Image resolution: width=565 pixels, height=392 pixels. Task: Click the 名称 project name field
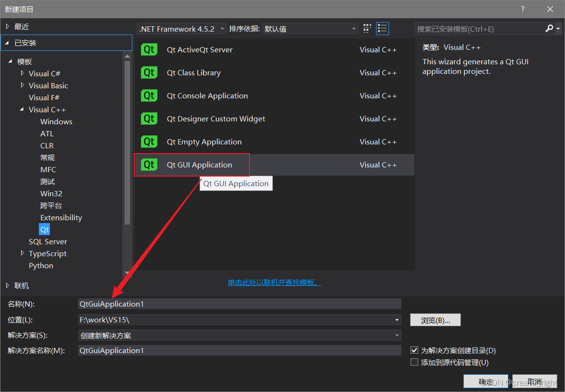(240, 304)
